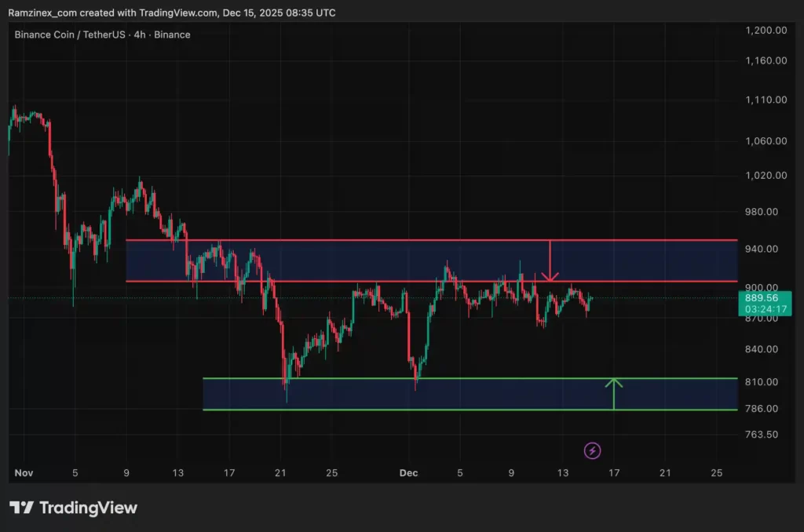Image resolution: width=804 pixels, height=532 pixels.
Task: Click the purple lightning bolt icon
Action: 593,450
